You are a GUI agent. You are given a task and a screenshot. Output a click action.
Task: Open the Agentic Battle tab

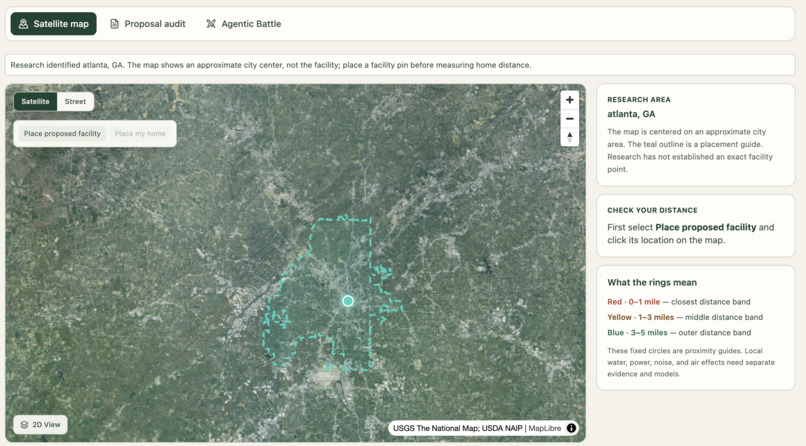point(244,24)
